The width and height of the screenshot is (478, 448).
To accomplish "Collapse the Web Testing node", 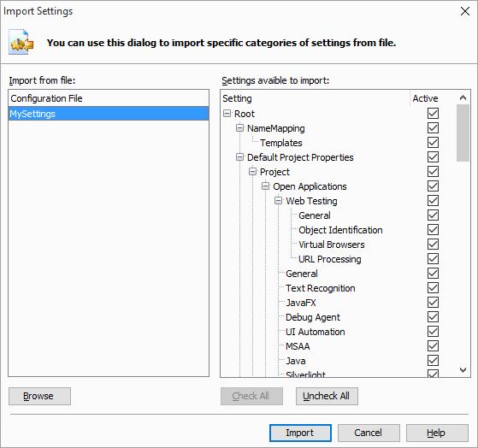I will (278, 201).
